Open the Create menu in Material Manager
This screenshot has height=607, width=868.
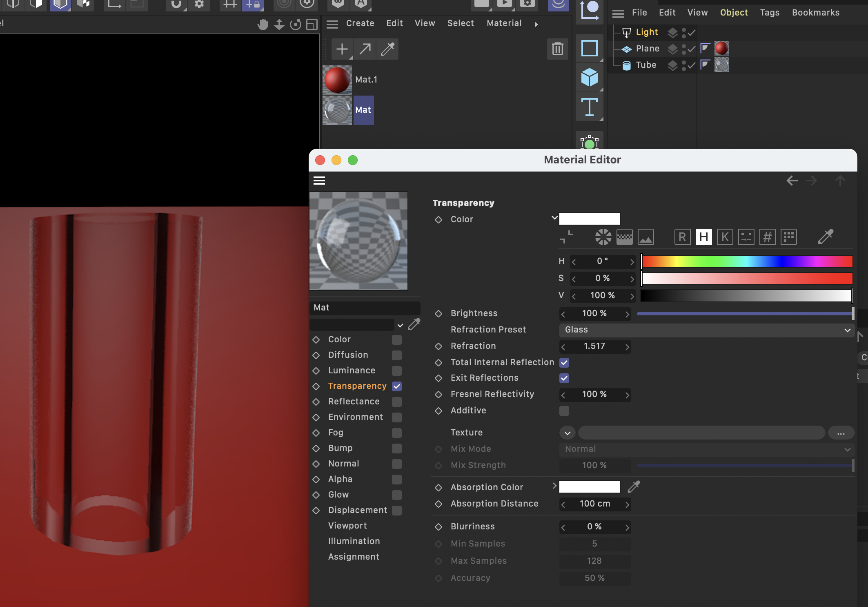[x=360, y=23]
